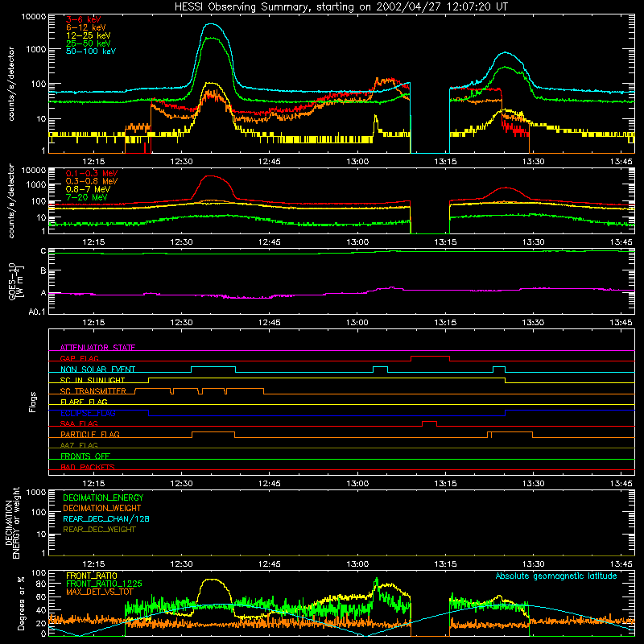Click the 12-25 keV legend label

[x=89, y=35]
